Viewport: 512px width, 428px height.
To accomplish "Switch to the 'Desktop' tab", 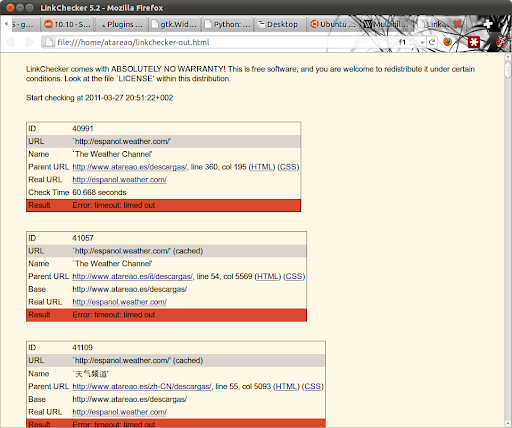I will (x=281, y=24).
